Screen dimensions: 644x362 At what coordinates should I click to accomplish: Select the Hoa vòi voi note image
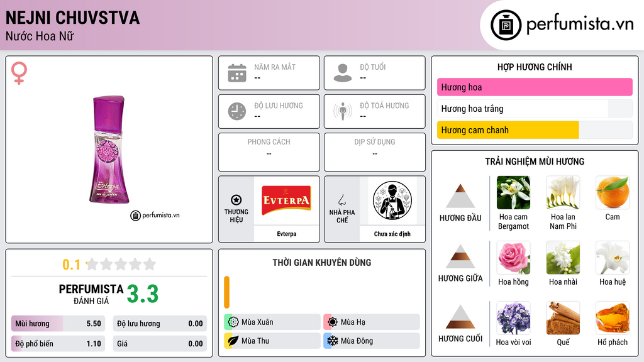pyautogui.click(x=513, y=318)
